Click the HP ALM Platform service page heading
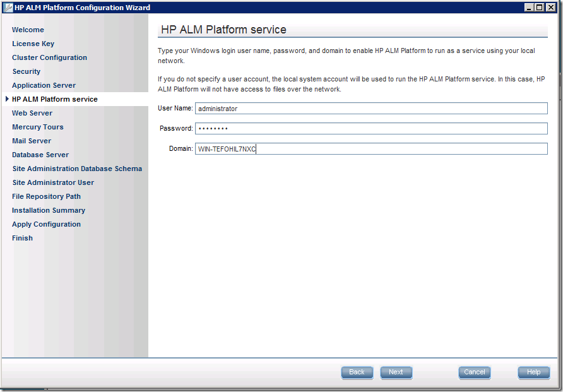The image size is (563, 392). (223, 30)
